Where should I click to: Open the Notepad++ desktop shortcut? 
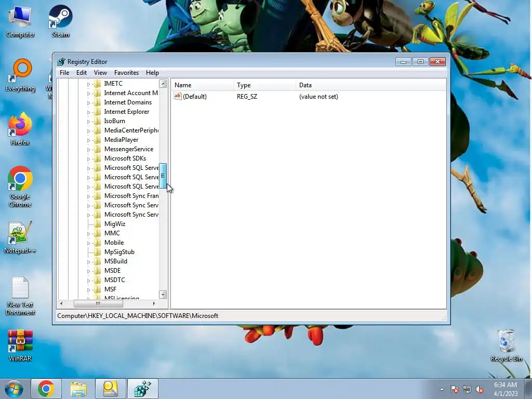click(x=20, y=237)
